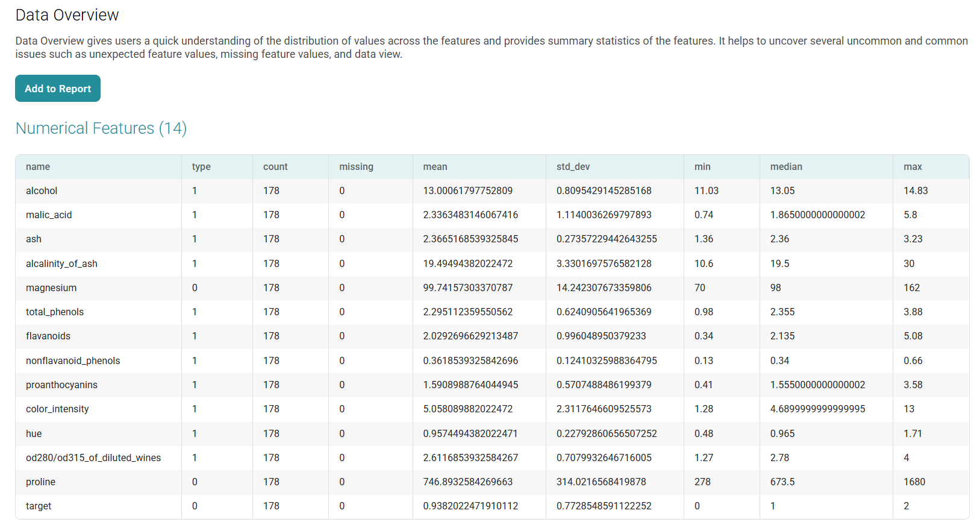980x525 pixels.
Task: Click the max column header
Action: coord(913,167)
